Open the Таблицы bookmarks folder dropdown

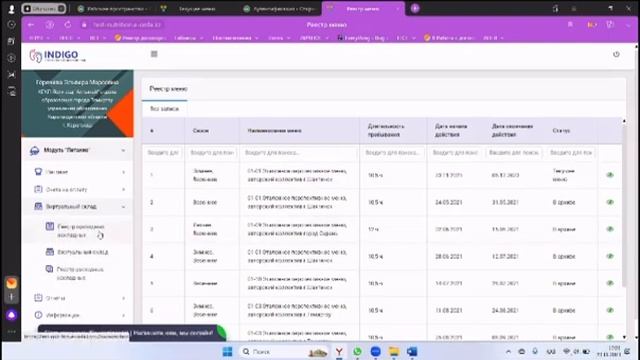tap(189, 38)
